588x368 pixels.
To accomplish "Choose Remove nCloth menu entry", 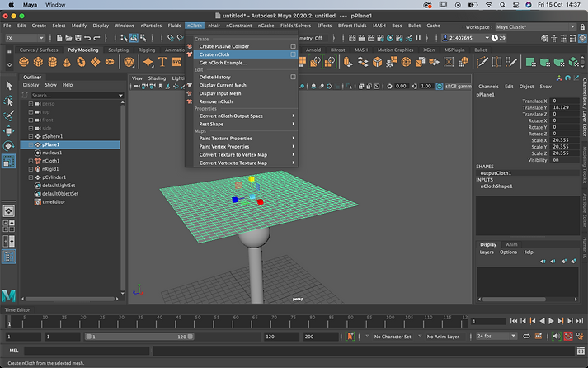I will pyautogui.click(x=246, y=101).
